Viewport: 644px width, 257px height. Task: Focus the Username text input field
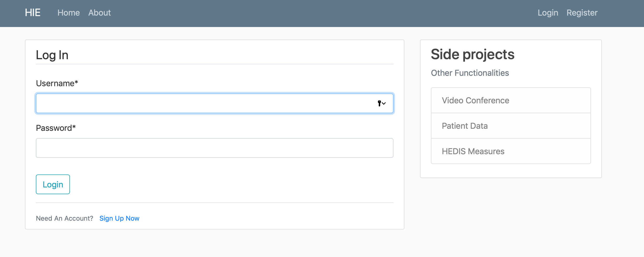[x=205, y=103]
